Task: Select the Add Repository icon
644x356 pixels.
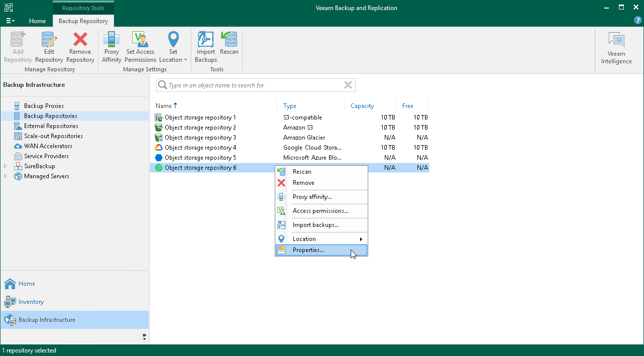Action: [17, 47]
